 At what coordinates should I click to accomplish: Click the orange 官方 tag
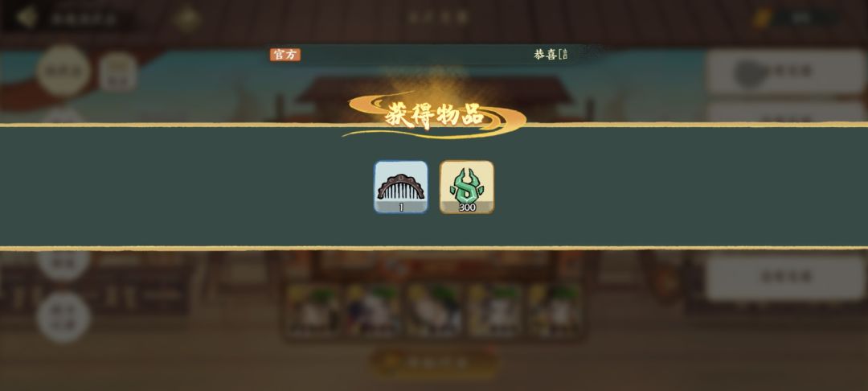click(285, 54)
